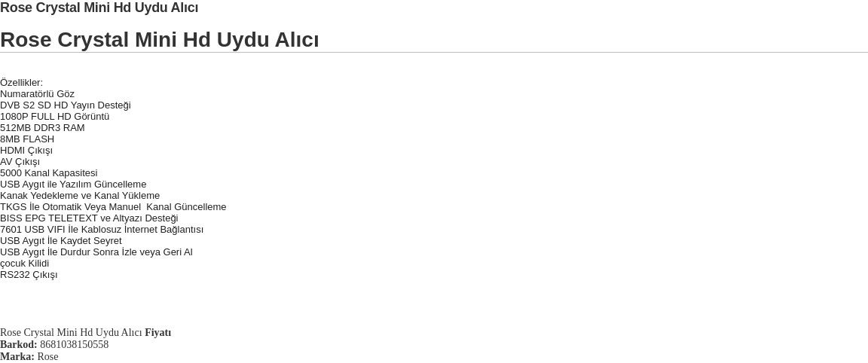Click the barcode number 8681038150558
This screenshot has height=363, width=868.
pos(74,345)
